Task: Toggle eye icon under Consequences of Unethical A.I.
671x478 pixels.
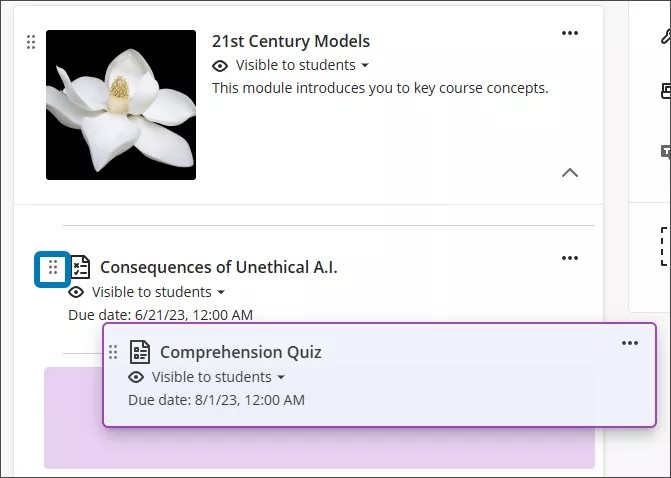Action: 76,292
